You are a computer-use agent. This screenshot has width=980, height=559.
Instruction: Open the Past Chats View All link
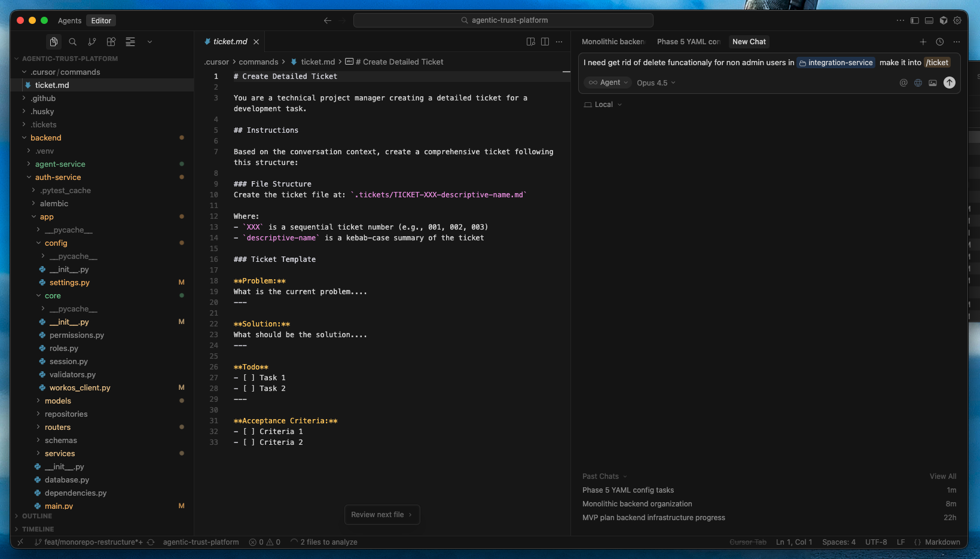(x=942, y=476)
